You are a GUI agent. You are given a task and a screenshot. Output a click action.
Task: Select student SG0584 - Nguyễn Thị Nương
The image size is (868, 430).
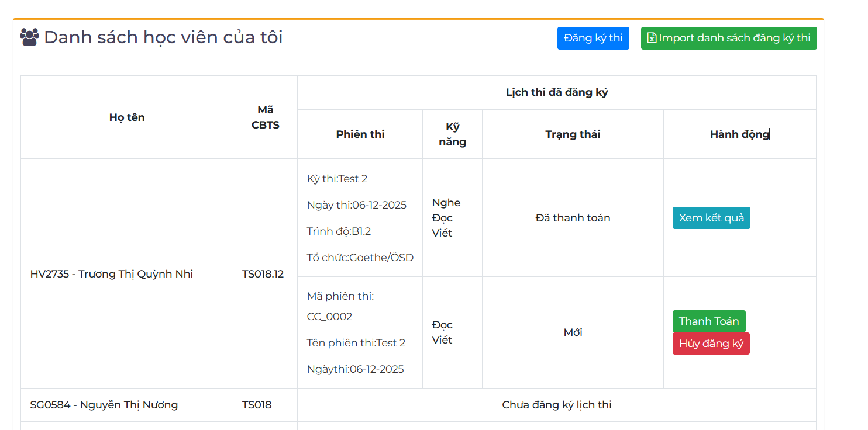pyautogui.click(x=104, y=405)
